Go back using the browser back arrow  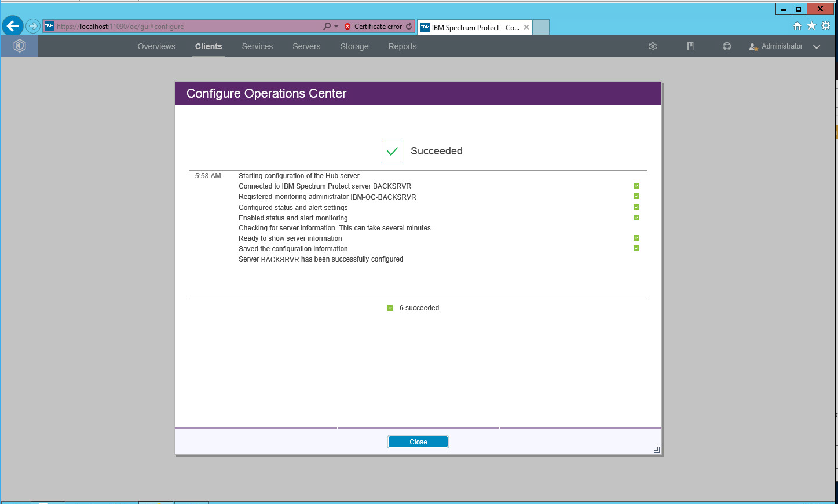pyautogui.click(x=13, y=26)
